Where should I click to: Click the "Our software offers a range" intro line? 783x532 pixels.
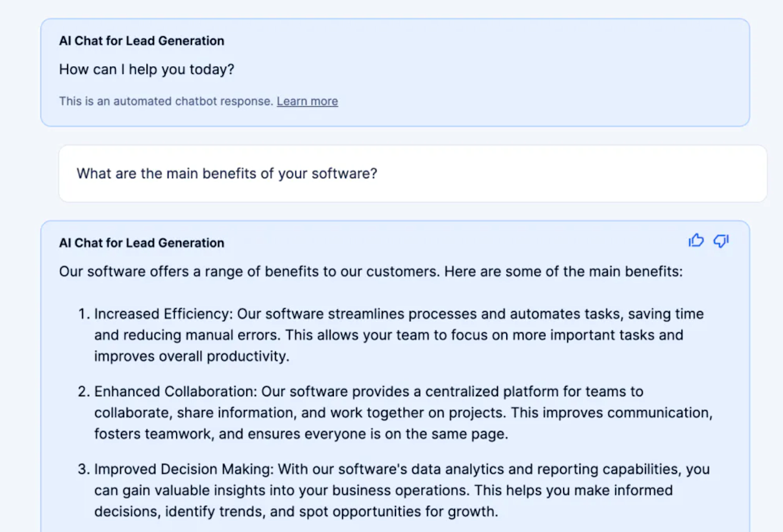pos(370,272)
